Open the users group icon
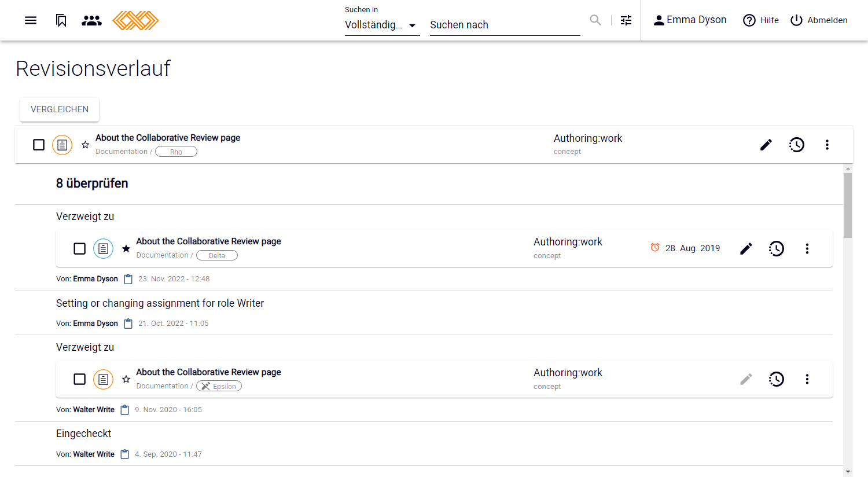This screenshot has height=492, width=868. (x=91, y=20)
